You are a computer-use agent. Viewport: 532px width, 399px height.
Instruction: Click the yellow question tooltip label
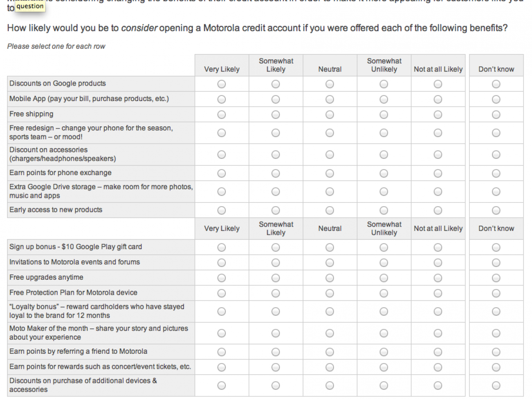pos(30,6)
